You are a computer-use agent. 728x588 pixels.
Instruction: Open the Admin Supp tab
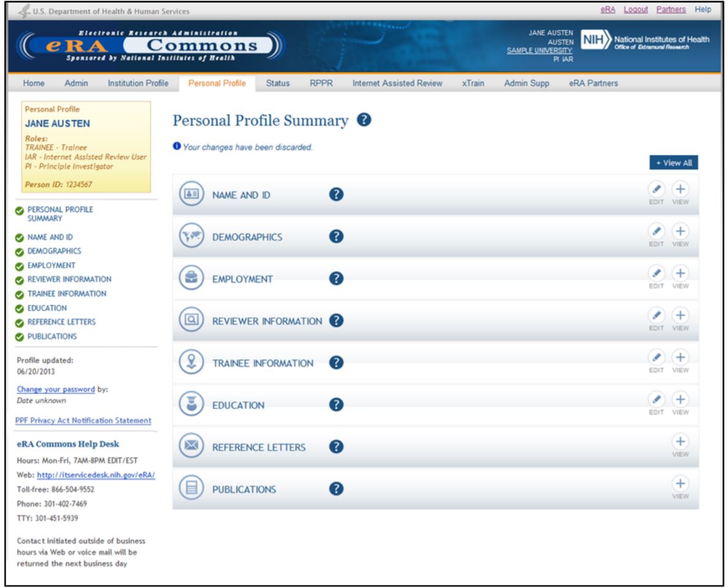pos(526,83)
